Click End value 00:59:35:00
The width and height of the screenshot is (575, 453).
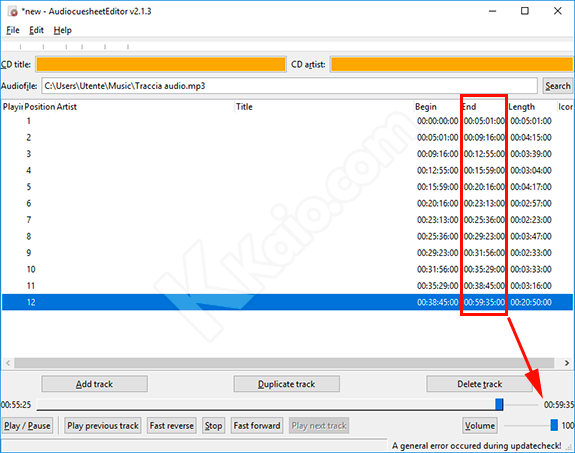pyautogui.click(x=484, y=302)
